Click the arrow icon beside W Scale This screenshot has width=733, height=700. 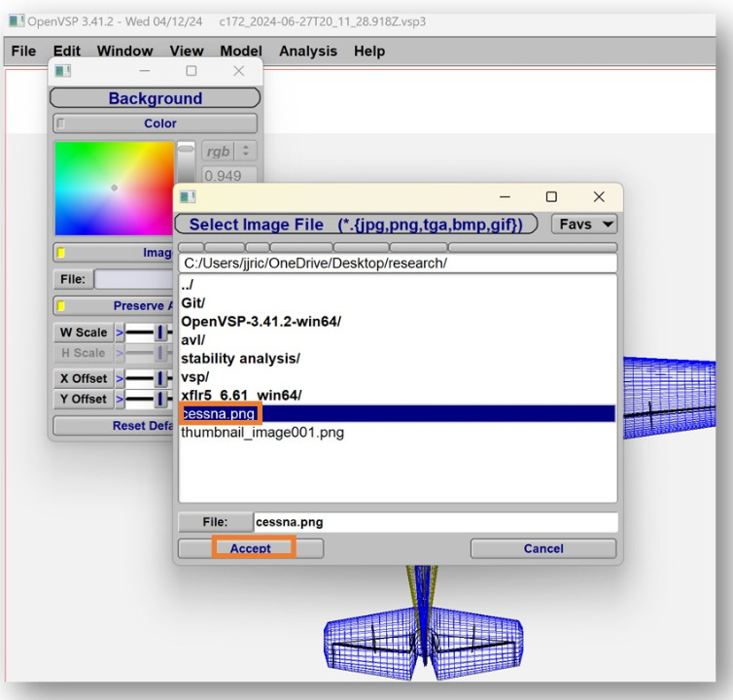coord(120,333)
